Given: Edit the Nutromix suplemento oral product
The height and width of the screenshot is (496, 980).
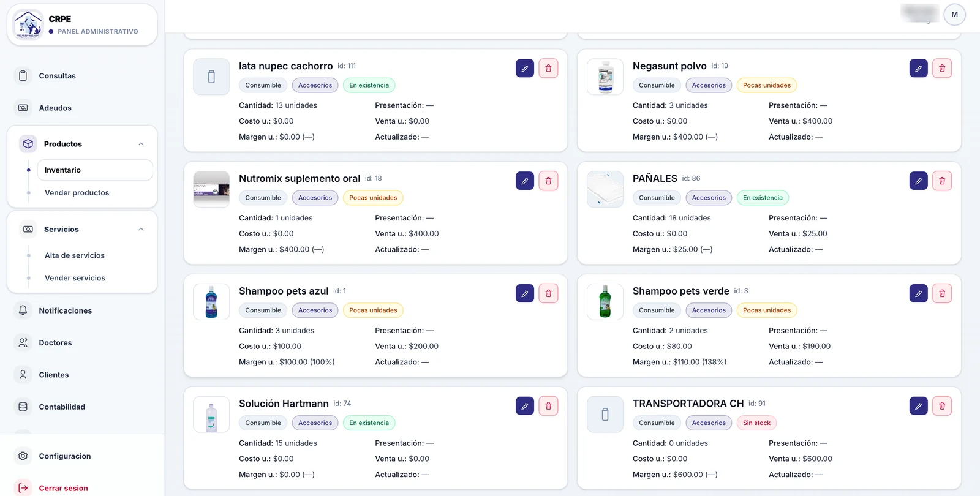Looking at the screenshot, I should (525, 181).
